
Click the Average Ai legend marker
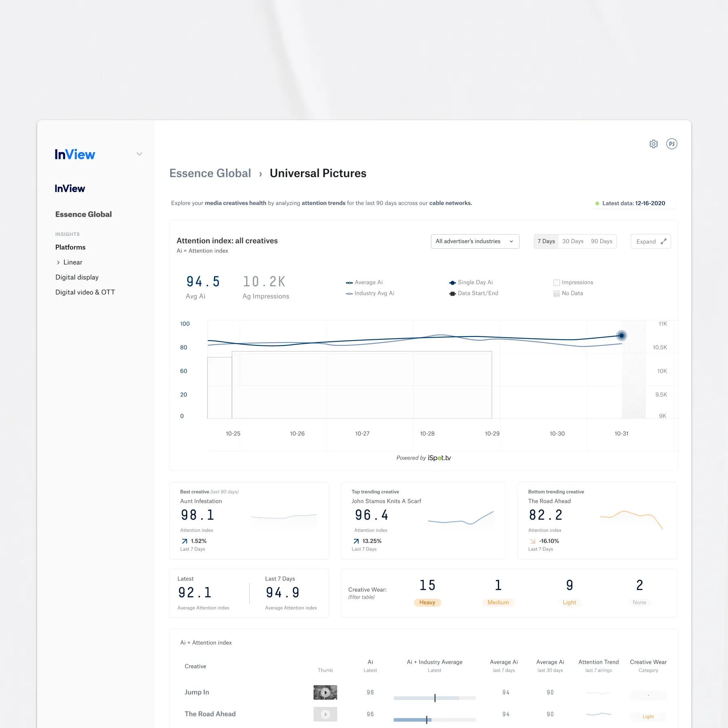coord(349,282)
